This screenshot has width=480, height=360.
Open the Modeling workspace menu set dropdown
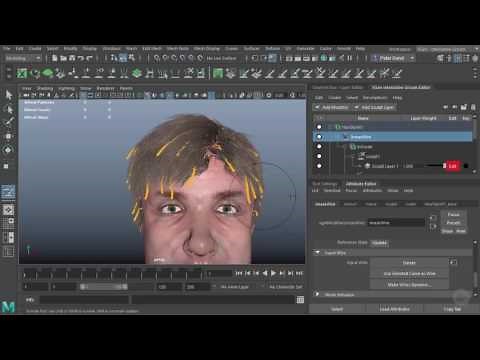point(23,58)
